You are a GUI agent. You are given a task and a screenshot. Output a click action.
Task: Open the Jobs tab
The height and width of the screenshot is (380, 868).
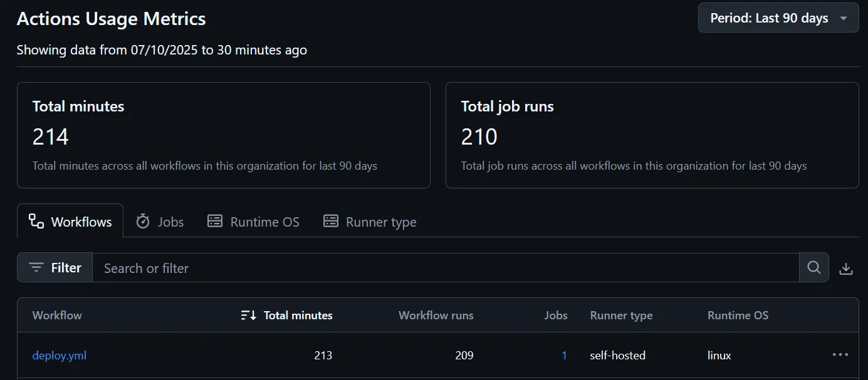(x=160, y=222)
